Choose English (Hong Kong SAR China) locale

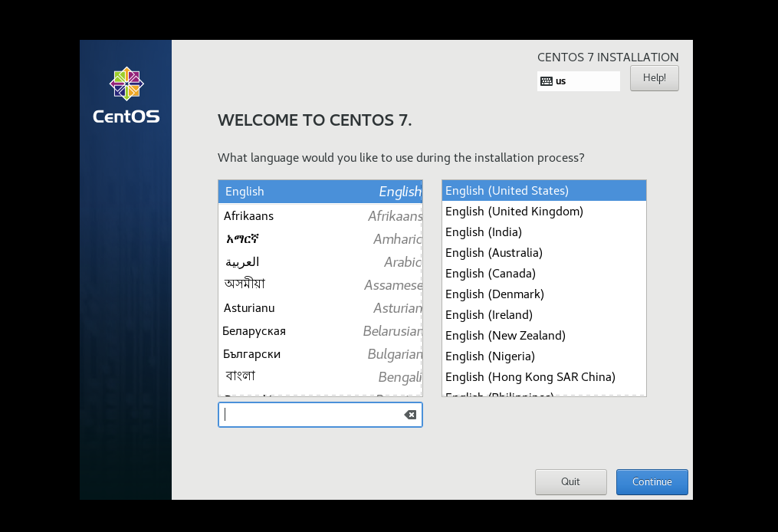click(x=544, y=377)
